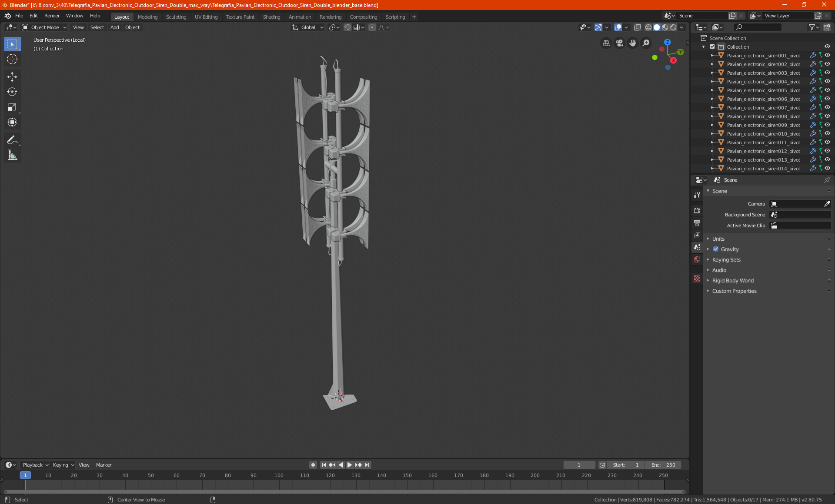Click the timeline Marker button
This screenshot has width=835, height=504.
[x=104, y=465]
